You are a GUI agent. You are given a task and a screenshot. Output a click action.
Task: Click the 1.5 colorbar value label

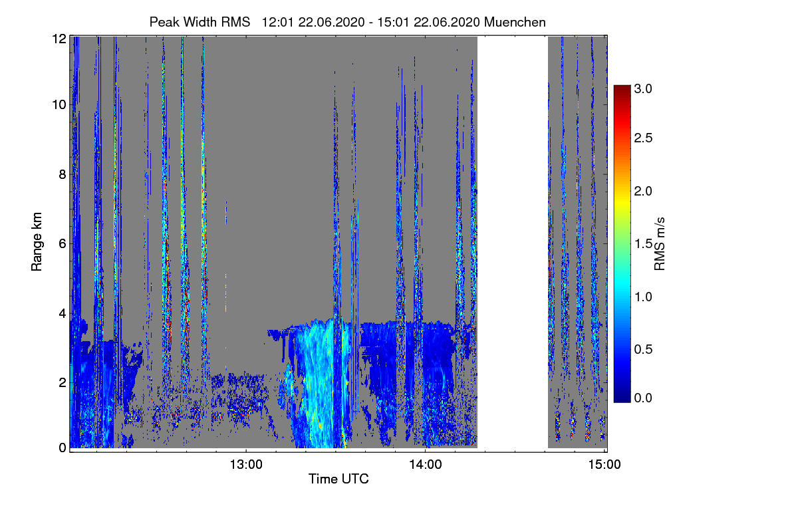point(644,244)
